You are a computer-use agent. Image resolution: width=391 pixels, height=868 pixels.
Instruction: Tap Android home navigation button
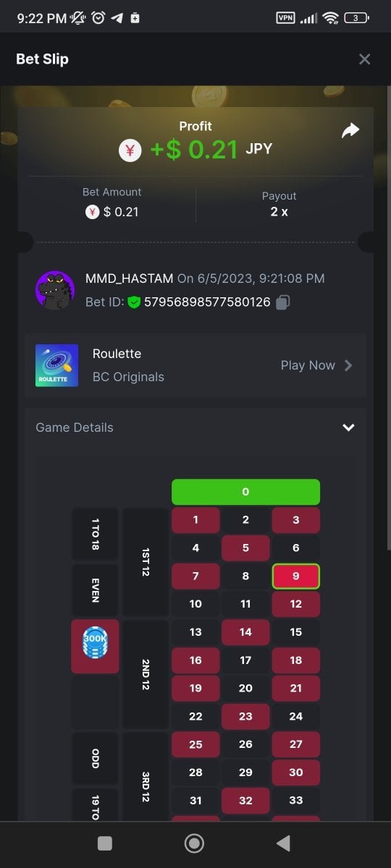pyautogui.click(x=194, y=843)
